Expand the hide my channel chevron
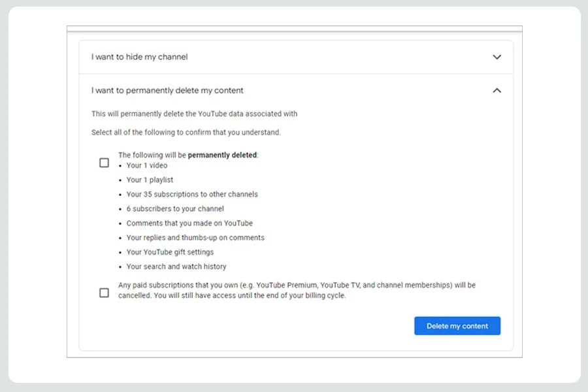 point(497,57)
